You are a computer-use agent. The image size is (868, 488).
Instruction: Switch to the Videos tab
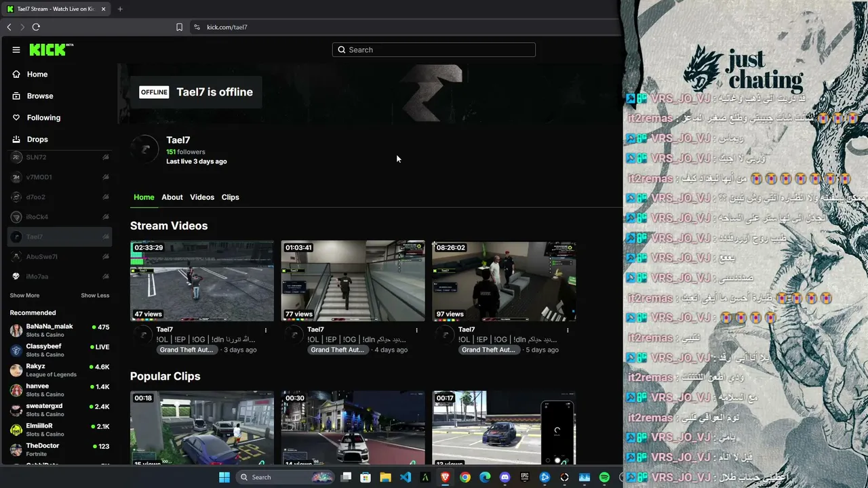pos(202,197)
